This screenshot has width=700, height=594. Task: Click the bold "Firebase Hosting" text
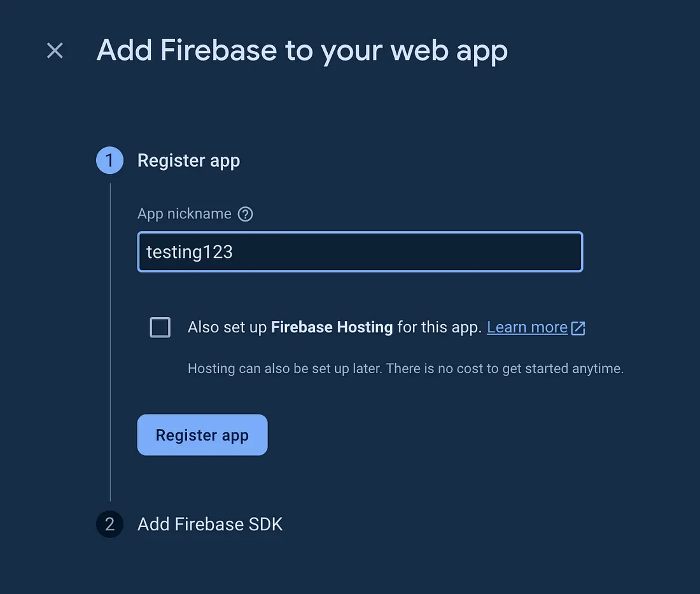[x=332, y=327]
